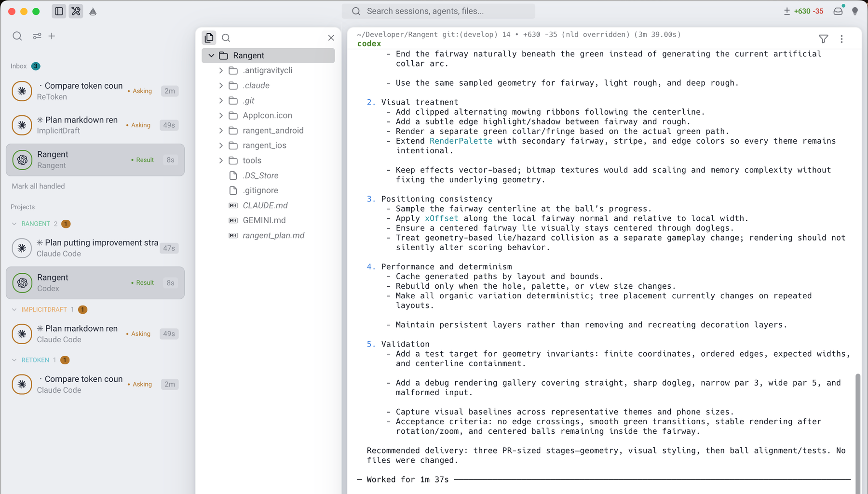
Task: Open the +630 -35 diff summary
Action: (x=803, y=11)
